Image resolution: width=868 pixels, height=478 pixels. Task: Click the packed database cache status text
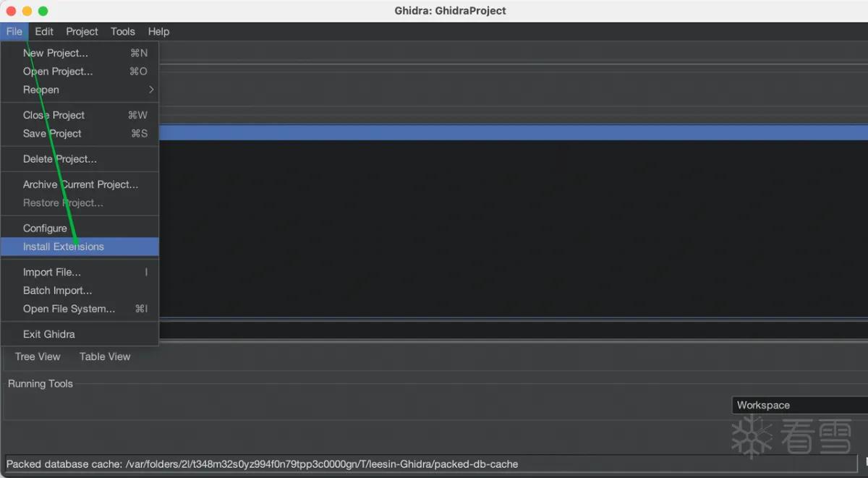[262, 464]
